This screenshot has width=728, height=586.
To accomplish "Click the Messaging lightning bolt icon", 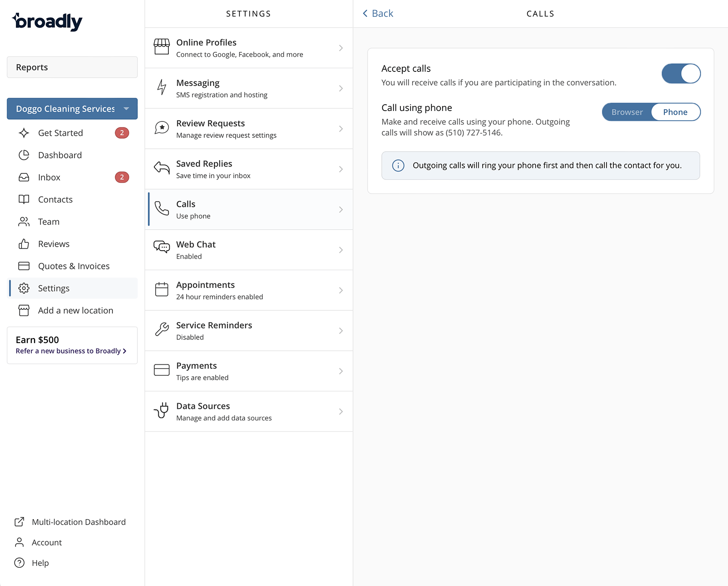I will (162, 87).
